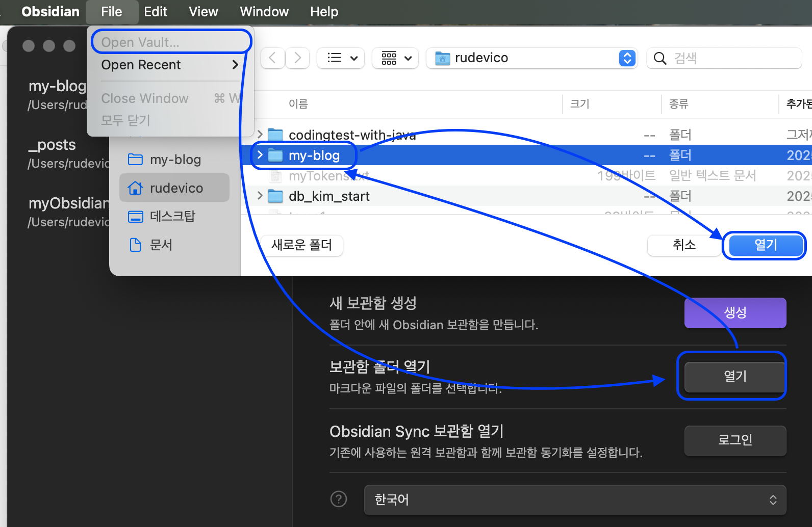Image resolution: width=812 pixels, height=527 pixels.
Task: Select 데스크탑 in the sidebar
Action: [x=174, y=217]
